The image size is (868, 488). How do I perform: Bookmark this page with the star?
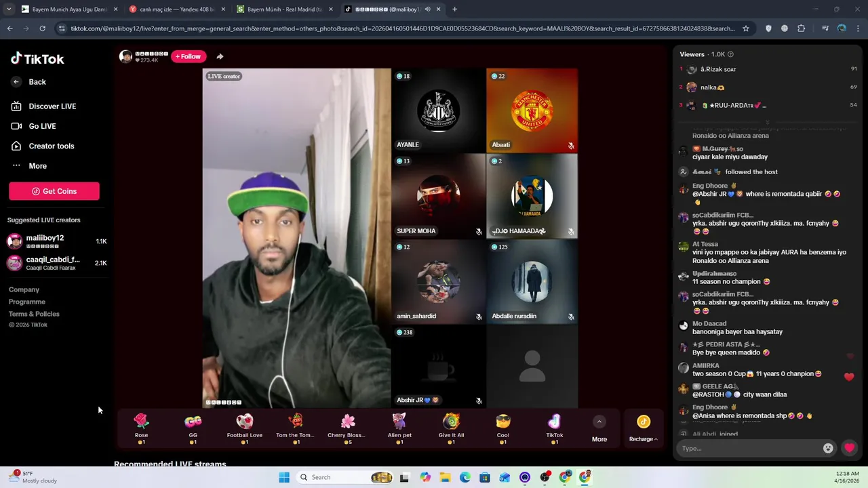pos(746,28)
